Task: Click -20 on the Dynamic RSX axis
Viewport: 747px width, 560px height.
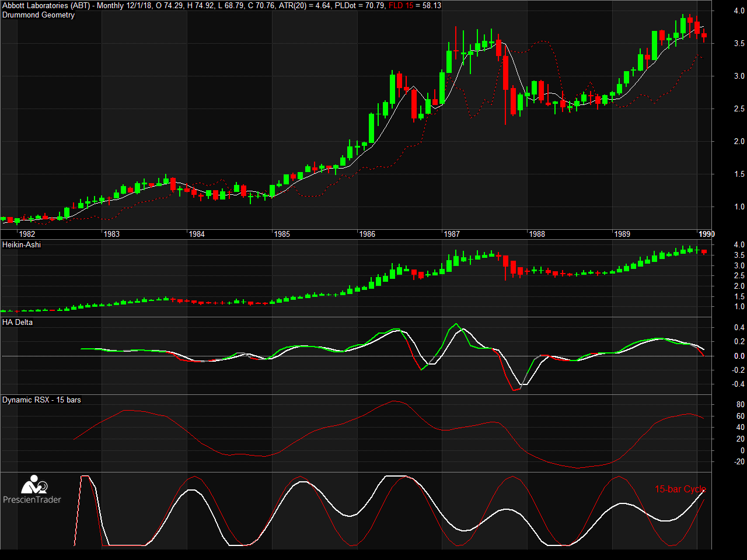Action: [739, 462]
